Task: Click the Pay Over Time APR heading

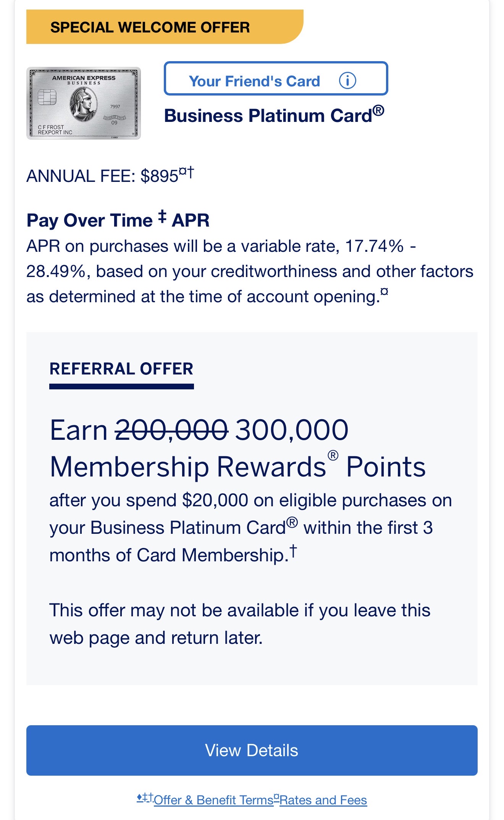Action: pos(118,220)
